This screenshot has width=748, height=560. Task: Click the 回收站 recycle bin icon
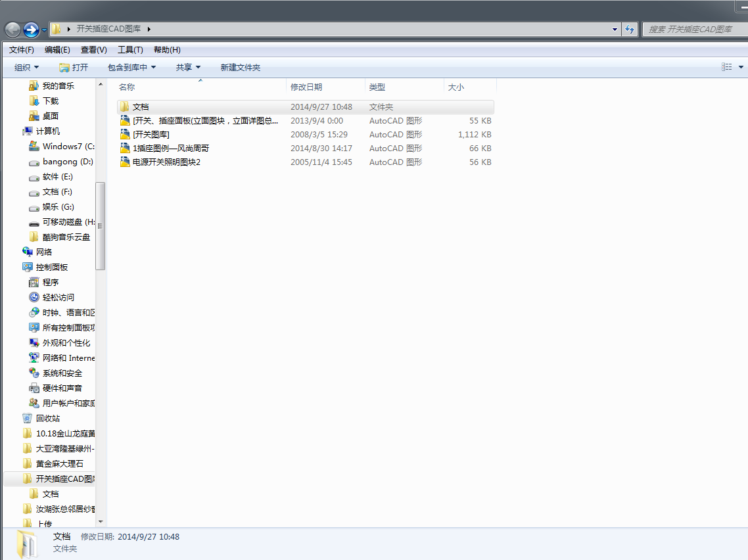27,418
